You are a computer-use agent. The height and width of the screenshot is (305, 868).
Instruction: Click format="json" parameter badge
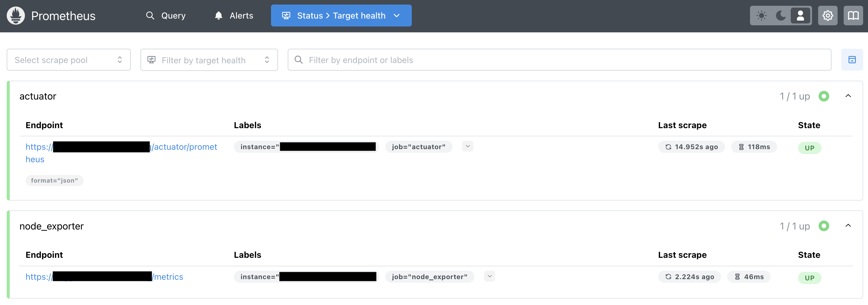tap(54, 181)
